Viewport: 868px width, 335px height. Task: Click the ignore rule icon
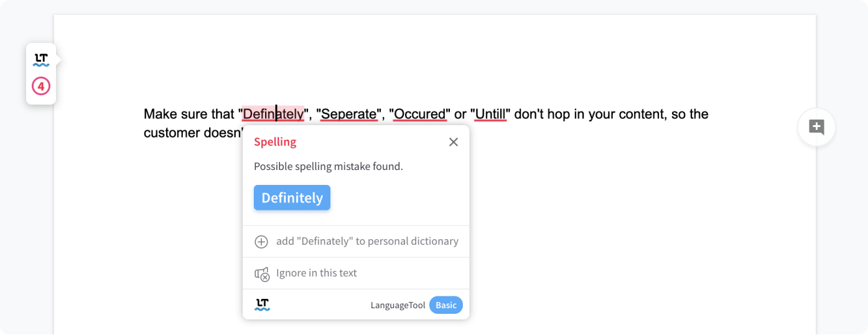click(x=261, y=274)
